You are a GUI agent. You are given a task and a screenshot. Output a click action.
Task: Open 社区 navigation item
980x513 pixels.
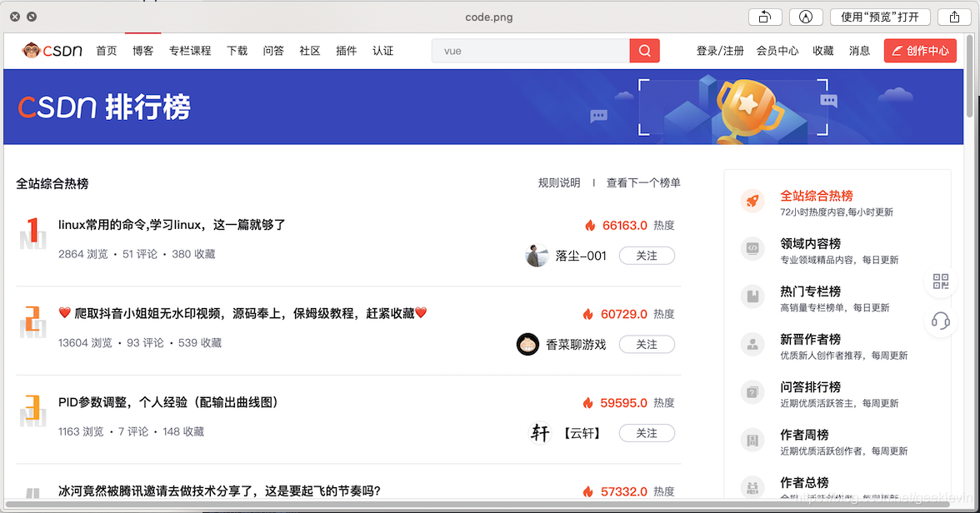309,51
